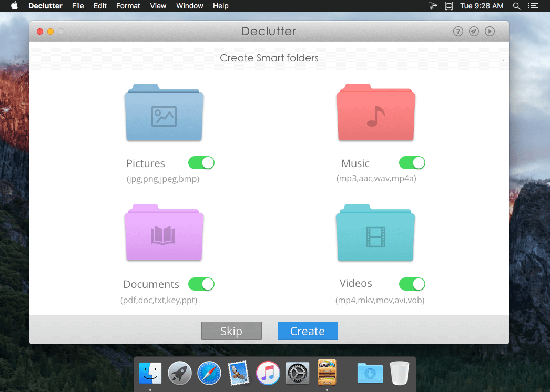Click the Documents label text

[151, 284]
